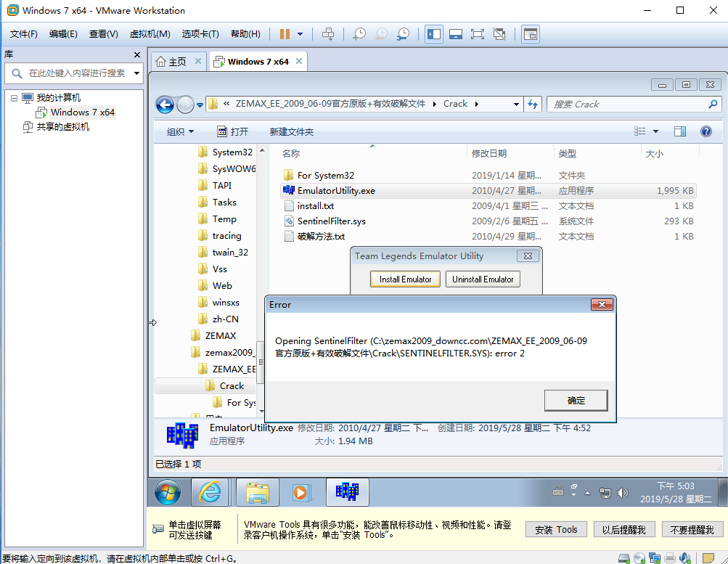This screenshot has height=564, width=728.
Task: Click the 不要提醒我 button
Action: coord(692,530)
